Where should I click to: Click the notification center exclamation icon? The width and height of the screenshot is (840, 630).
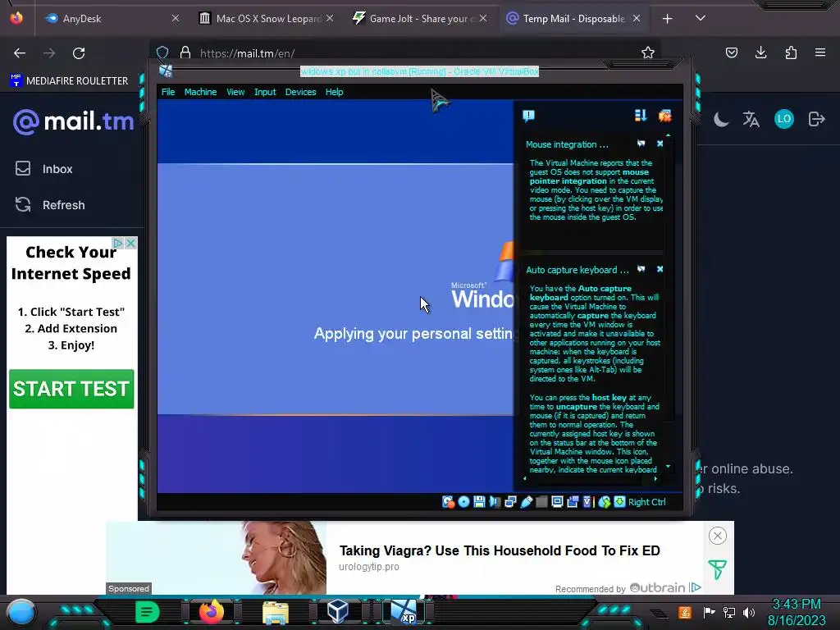(528, 116)
